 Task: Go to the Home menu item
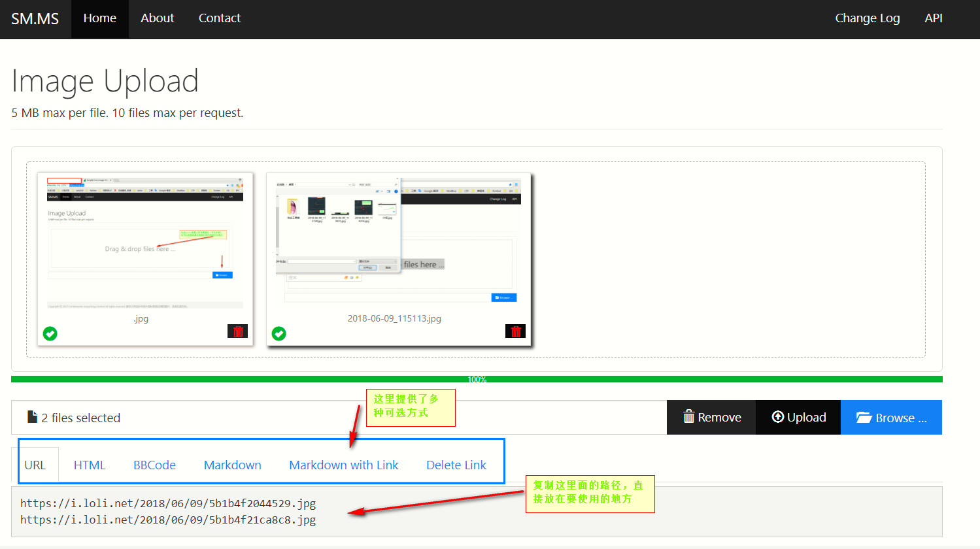[x=100, y=19]
